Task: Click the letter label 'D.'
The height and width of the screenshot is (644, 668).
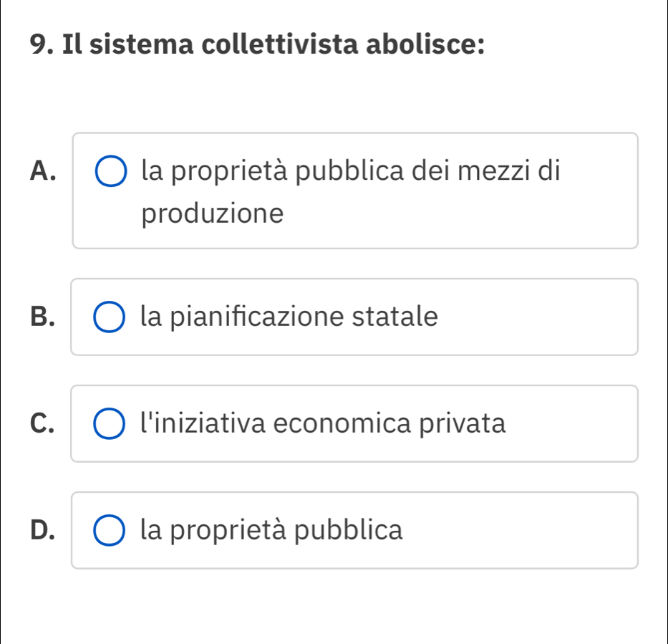Action: (x=44, y=531)
